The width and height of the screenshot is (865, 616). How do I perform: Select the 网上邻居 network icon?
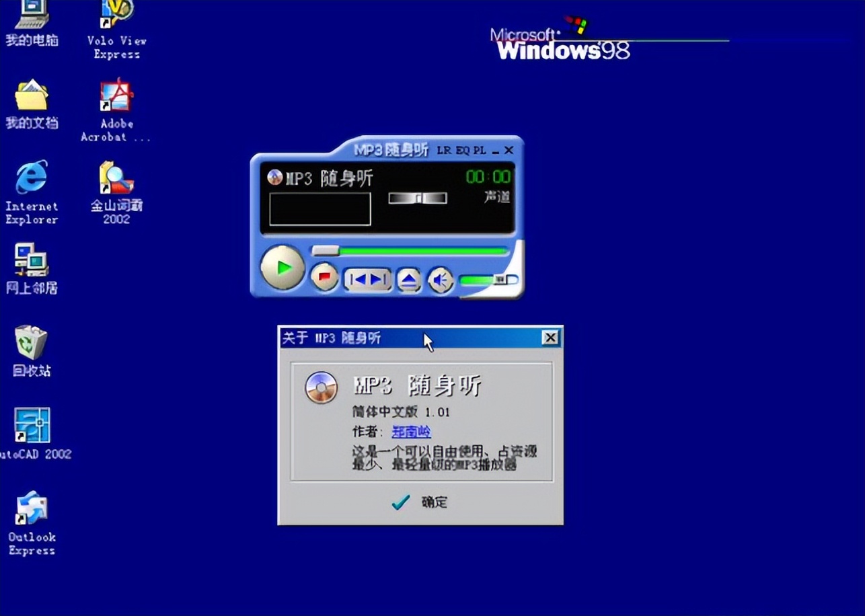coord(32,269)
